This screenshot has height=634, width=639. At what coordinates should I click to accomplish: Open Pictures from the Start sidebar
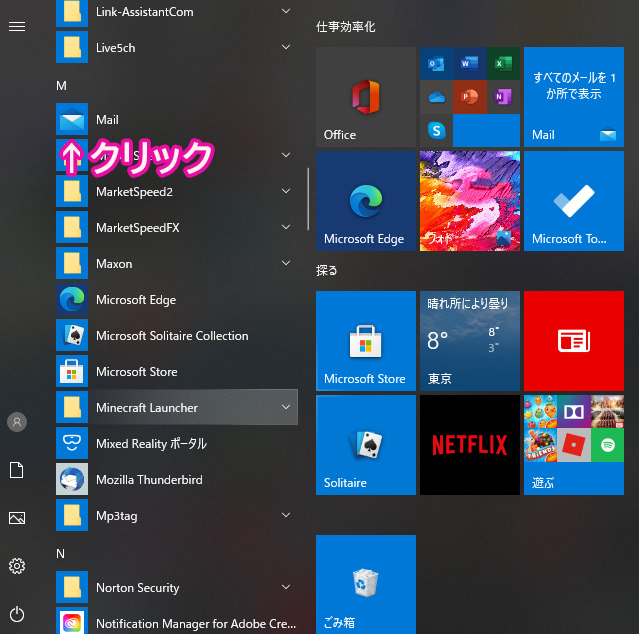(x=17, y=518)
